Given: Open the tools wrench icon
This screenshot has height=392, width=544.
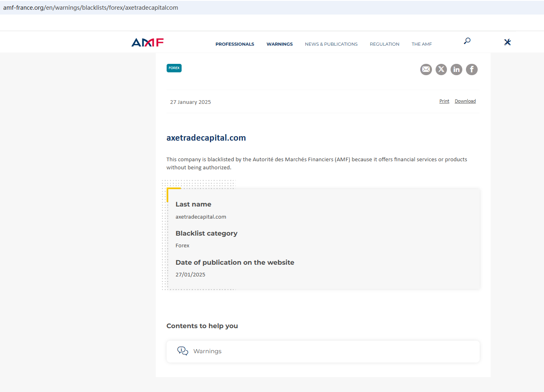Looking at the screenshot, I should click(x=508, y=42).
